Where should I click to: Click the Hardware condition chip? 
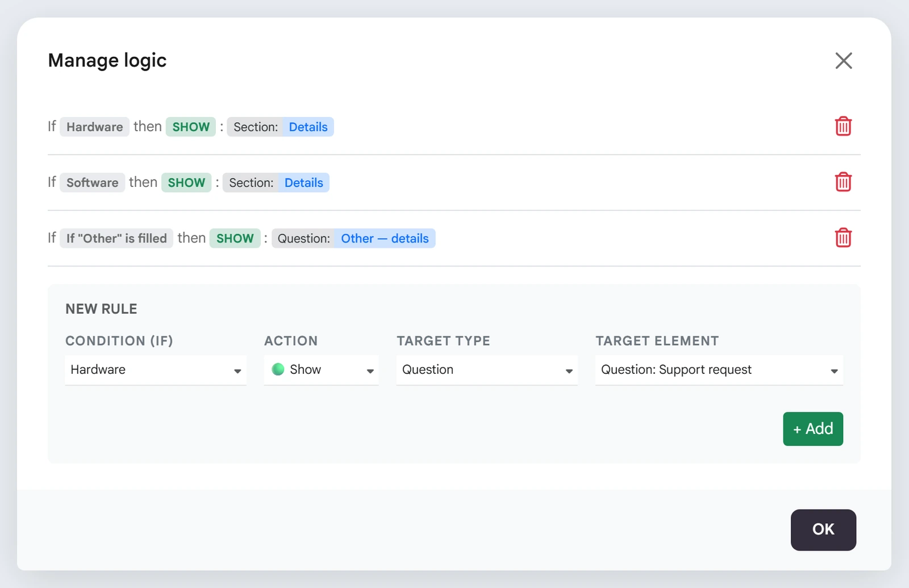(x=94, y=127)
